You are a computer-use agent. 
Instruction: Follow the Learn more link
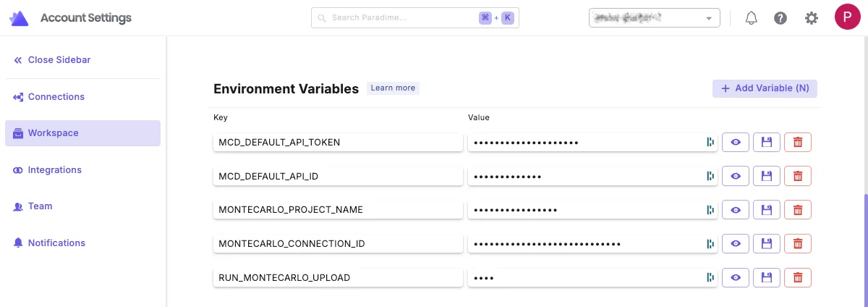tap(393, 88)
